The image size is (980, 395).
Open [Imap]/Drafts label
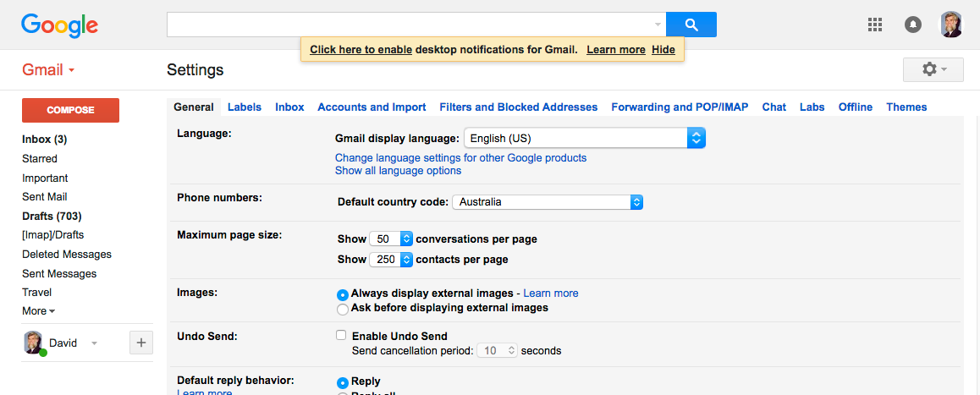[52, 235]
